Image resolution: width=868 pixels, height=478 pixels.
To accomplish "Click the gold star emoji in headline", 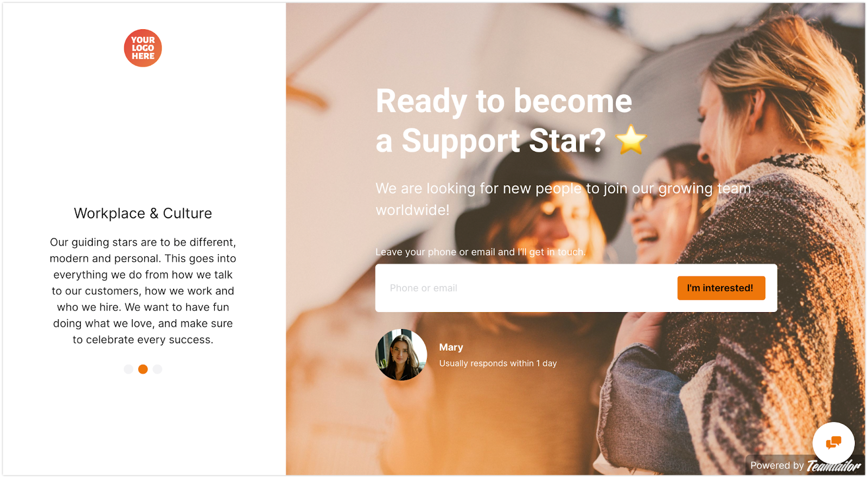I will click(631, 140).
